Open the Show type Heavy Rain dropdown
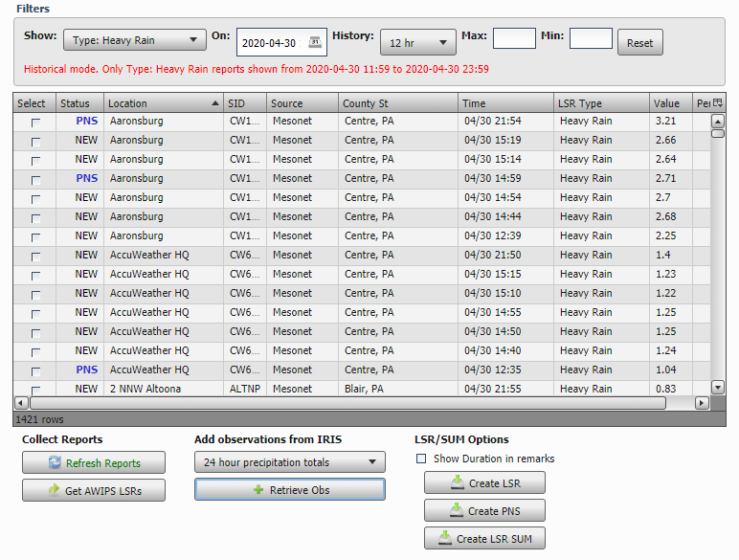Image resolution: width=739 pixels, height=560 pixels. (x=134, y=41)
